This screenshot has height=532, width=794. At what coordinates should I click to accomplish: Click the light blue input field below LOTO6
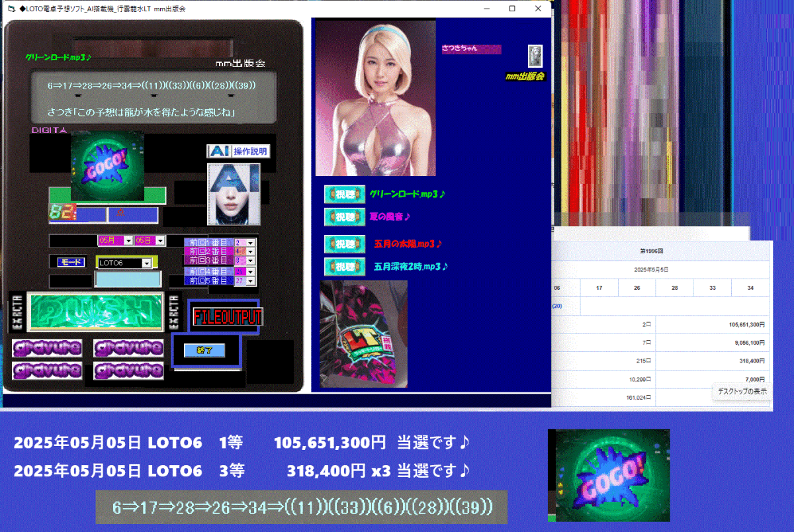(x=128, y=280)
